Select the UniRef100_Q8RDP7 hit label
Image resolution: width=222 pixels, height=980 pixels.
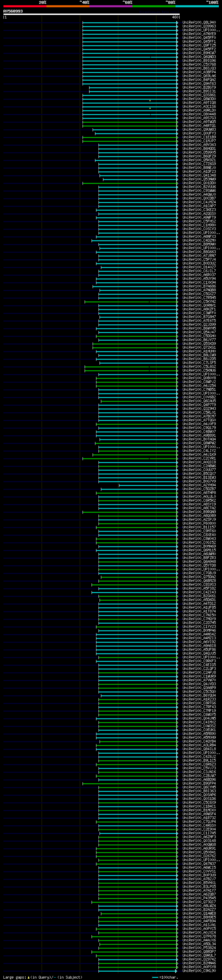(199, 951)
